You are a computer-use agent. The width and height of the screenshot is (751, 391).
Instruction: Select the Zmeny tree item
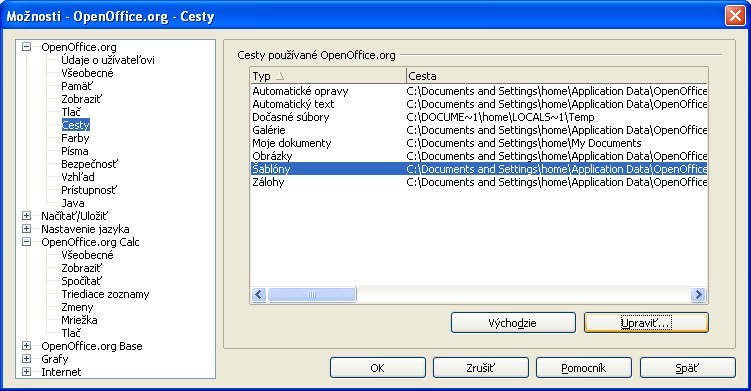(77, 307)
